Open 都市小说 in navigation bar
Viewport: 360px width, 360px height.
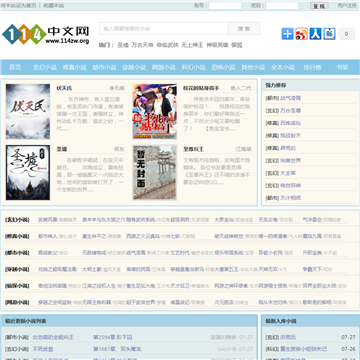(x=104, y=67)
